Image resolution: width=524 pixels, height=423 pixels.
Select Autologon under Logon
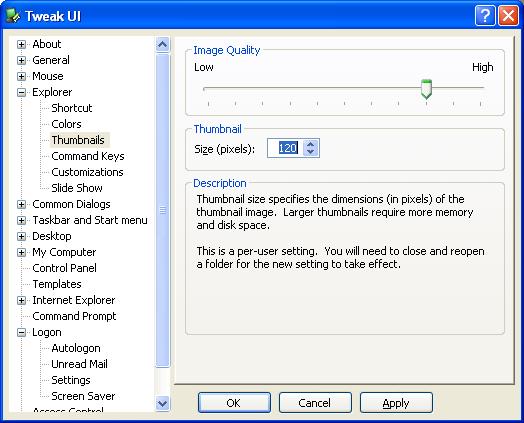tap(76, 348)
